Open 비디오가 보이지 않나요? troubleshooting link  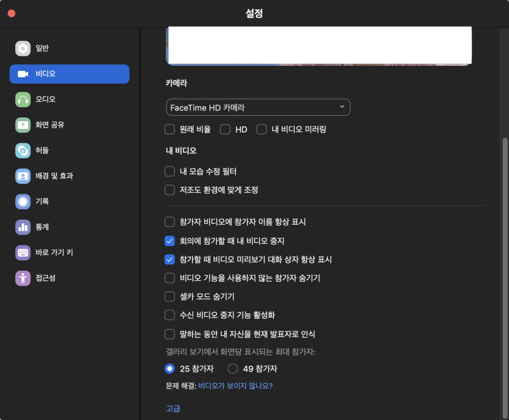coord(235,386)
